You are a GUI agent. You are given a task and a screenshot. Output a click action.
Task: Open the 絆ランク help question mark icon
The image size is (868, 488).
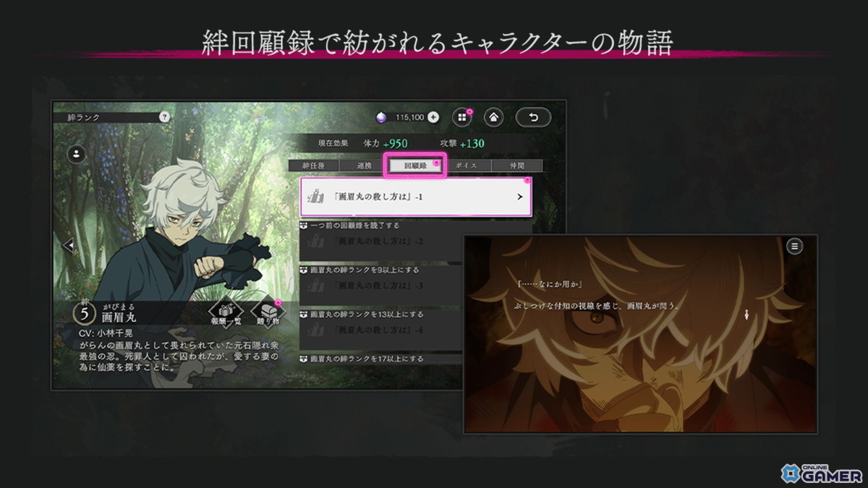(x=163, y=117)
